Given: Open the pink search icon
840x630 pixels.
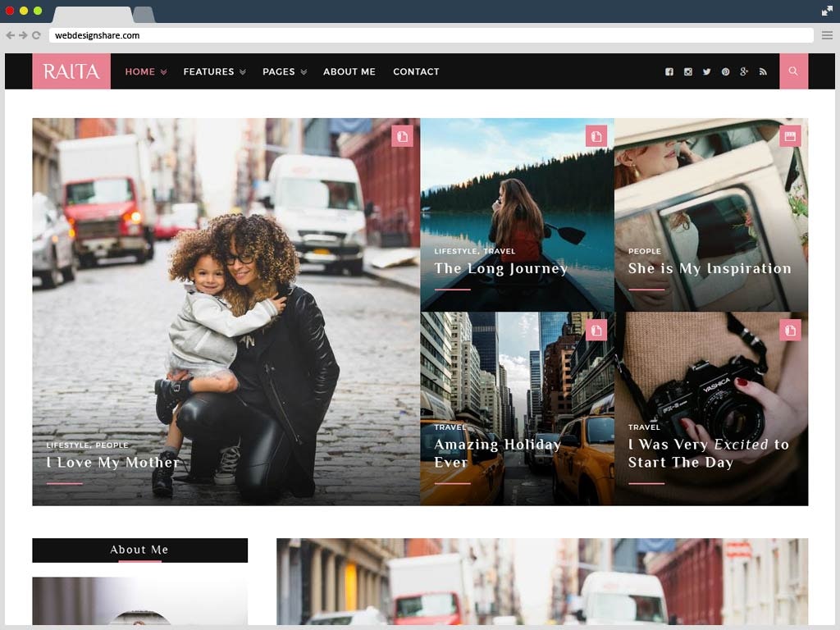Looking at the screenshot, I should pyautogui.click(x=792, y=72).
